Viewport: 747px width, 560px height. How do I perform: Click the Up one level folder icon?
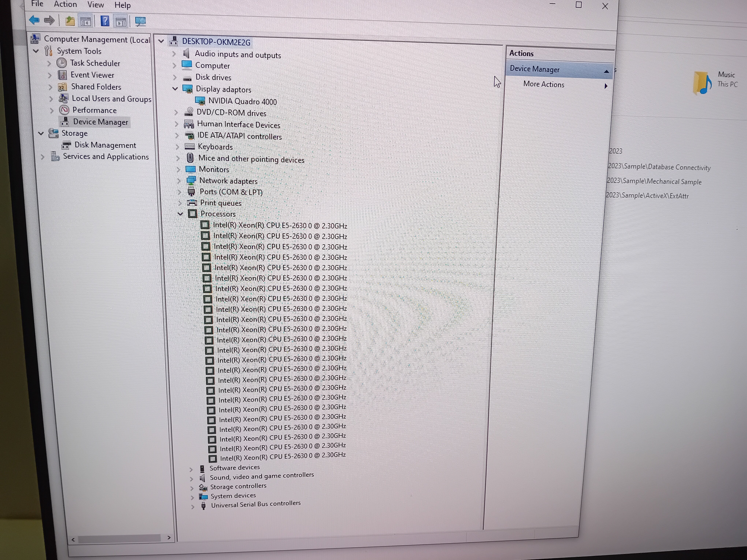click(70, 21)
